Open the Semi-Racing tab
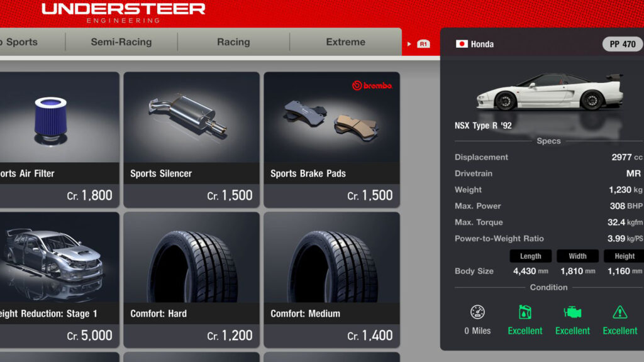The width and height of the screenshot is (644, 362). [x=121, y=42]
